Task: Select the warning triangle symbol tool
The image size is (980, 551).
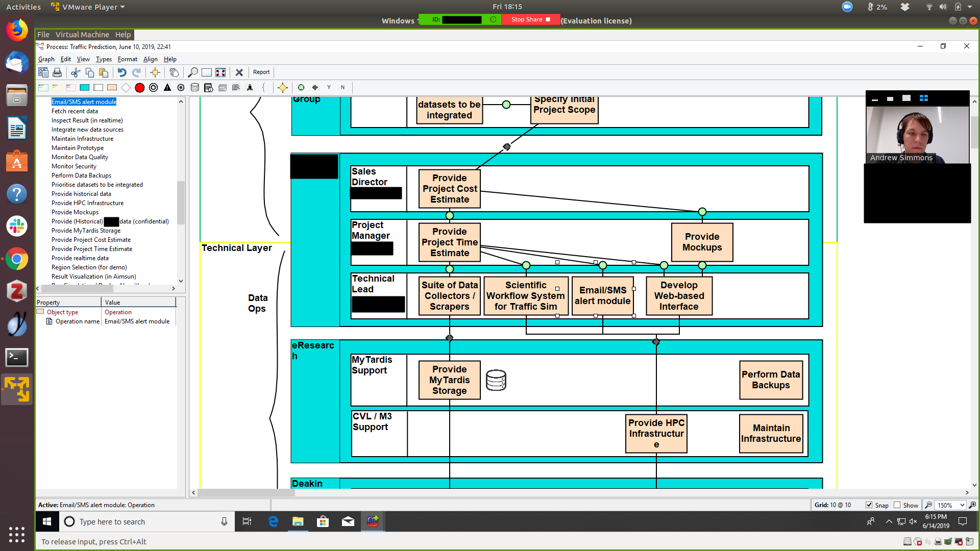Action: (x=167, y=88)
